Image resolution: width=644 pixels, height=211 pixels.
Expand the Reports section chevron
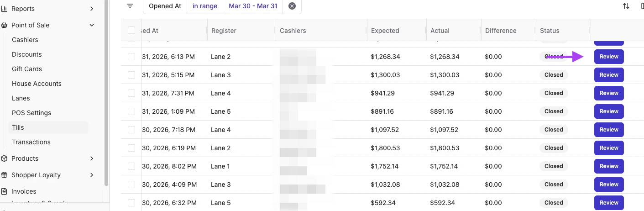coord(92,9)
